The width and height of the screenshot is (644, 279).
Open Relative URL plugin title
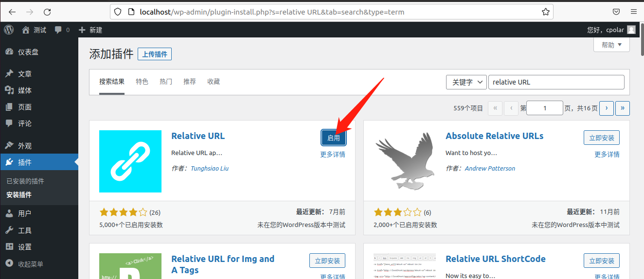coord(198,136)
